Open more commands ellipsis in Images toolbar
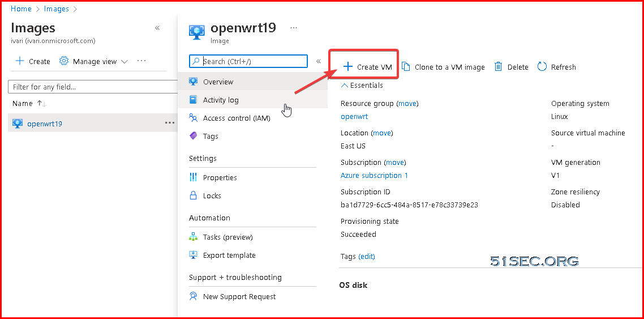 click(141, 61)
